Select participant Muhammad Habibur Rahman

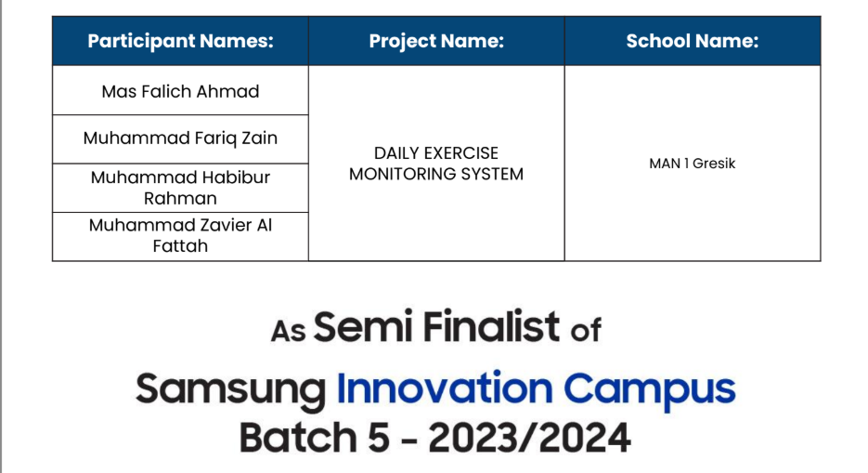[180, 188]
